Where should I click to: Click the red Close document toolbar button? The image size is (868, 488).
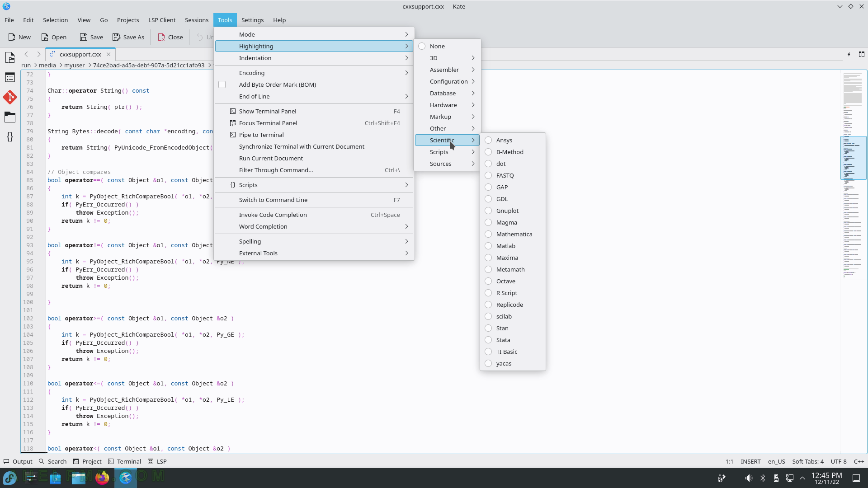point(170,37)
